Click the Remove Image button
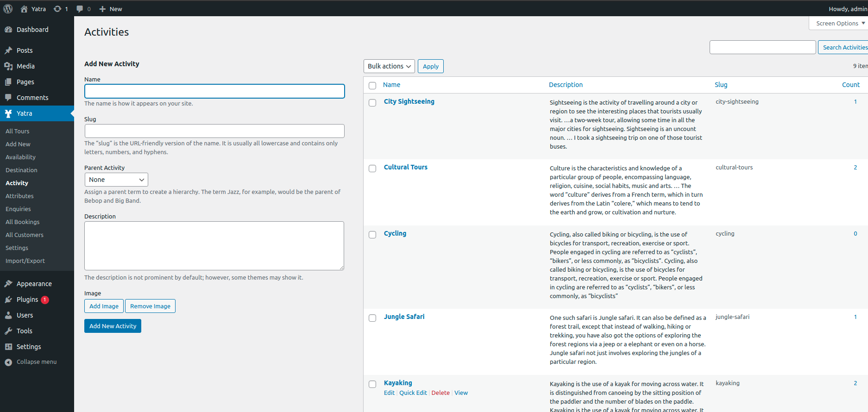The height and width of the screenshot is (412, 868). pyautogui.click(x=150, y=306)
